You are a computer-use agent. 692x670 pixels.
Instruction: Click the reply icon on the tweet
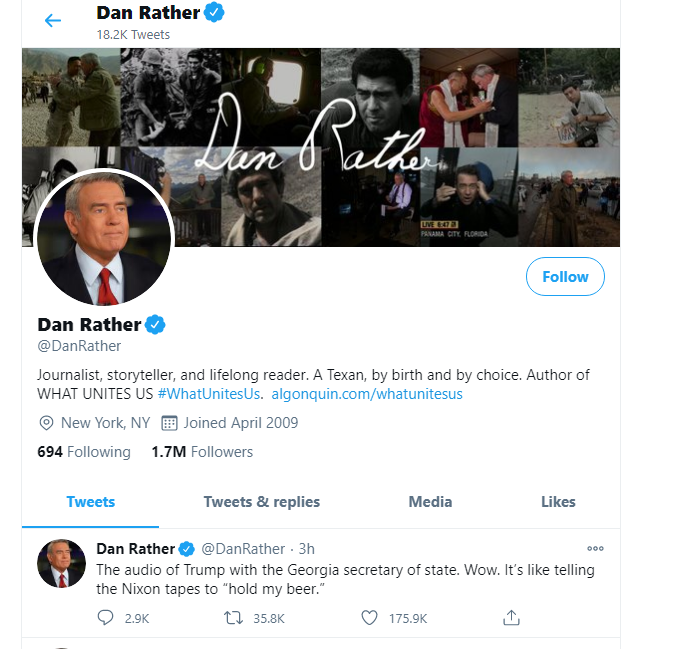pyautogui.click(x=106, y=618)
